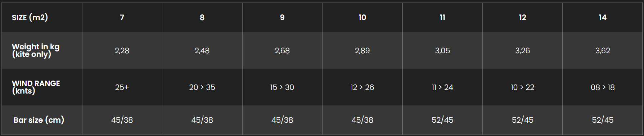Select the 10 > 22 wind range value
The image size is (644, 136).
[522, 87]
